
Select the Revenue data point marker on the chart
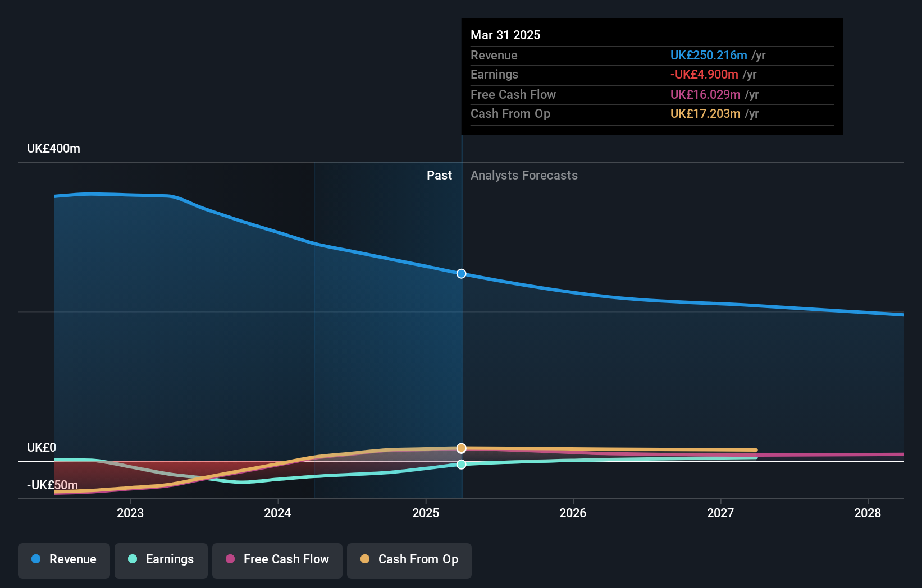click(x=461, y=274)
